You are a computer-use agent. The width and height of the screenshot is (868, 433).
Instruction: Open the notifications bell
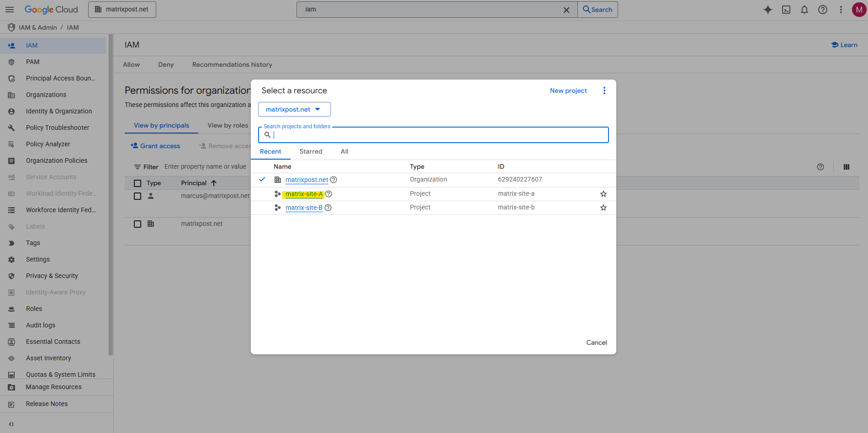click(x=804, y=10)
